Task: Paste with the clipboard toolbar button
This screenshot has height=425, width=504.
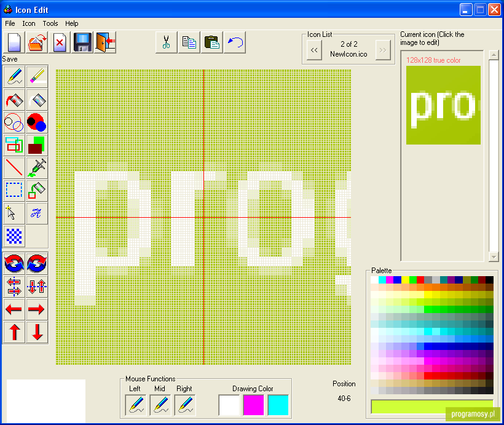Action: (x=212, y=42)
